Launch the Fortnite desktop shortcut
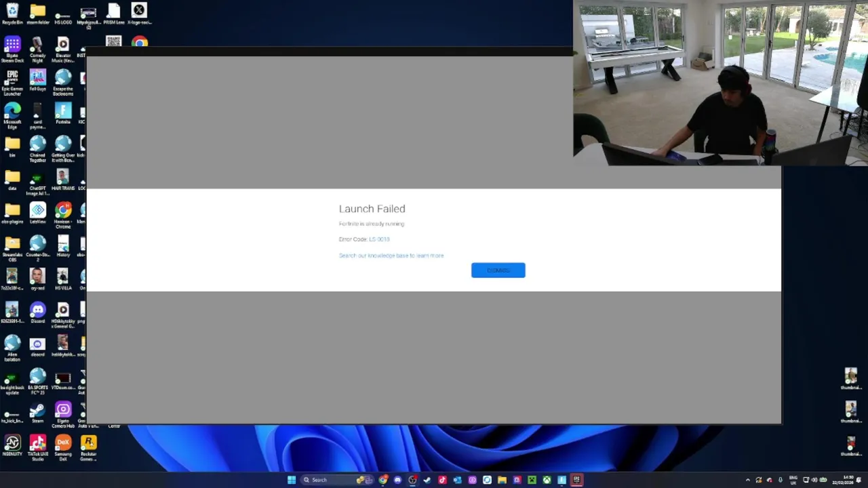 coord(63,114)
